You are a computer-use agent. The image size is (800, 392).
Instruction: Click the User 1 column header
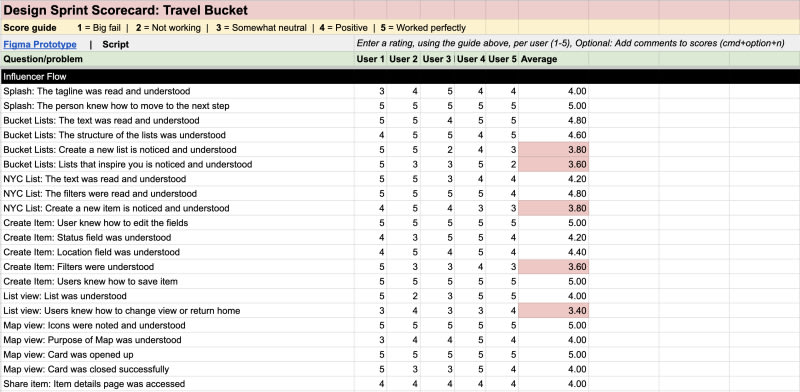click(371, 59)
